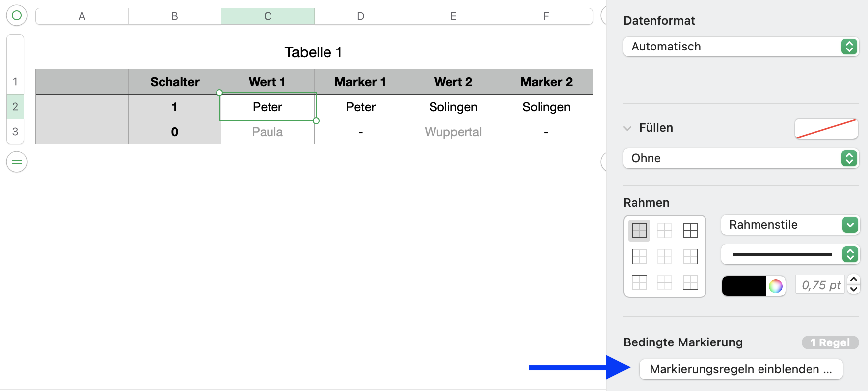Choose the right border icon
868x391 pixels.
tap(690, 256)
